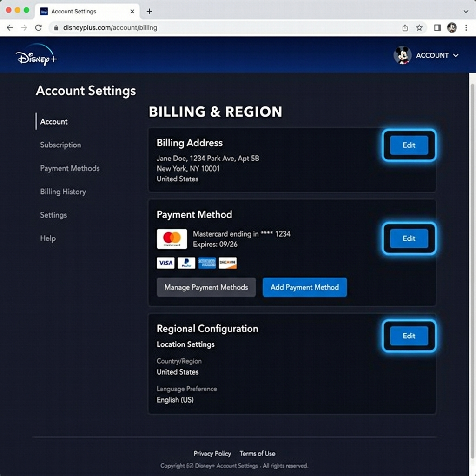
Task: Open Help in the sidebar
Action: (x=48, y=238)
